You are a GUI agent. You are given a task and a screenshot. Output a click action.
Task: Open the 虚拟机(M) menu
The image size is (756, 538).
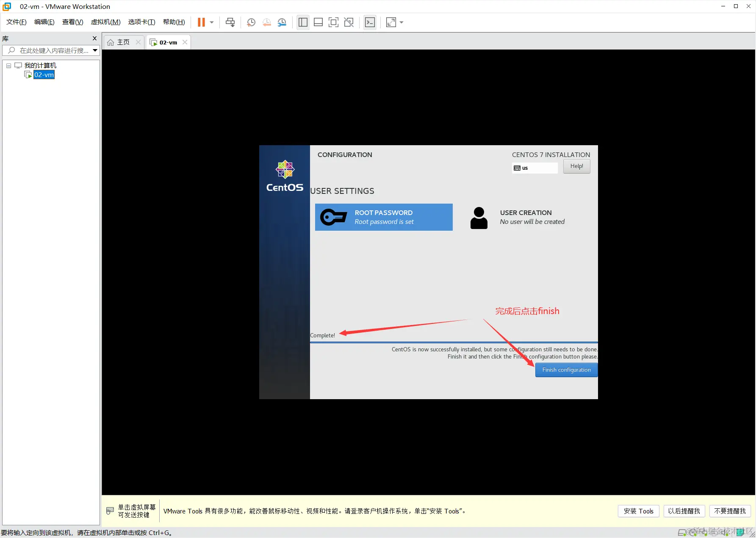pyautogui.click(x=106, y=22)
